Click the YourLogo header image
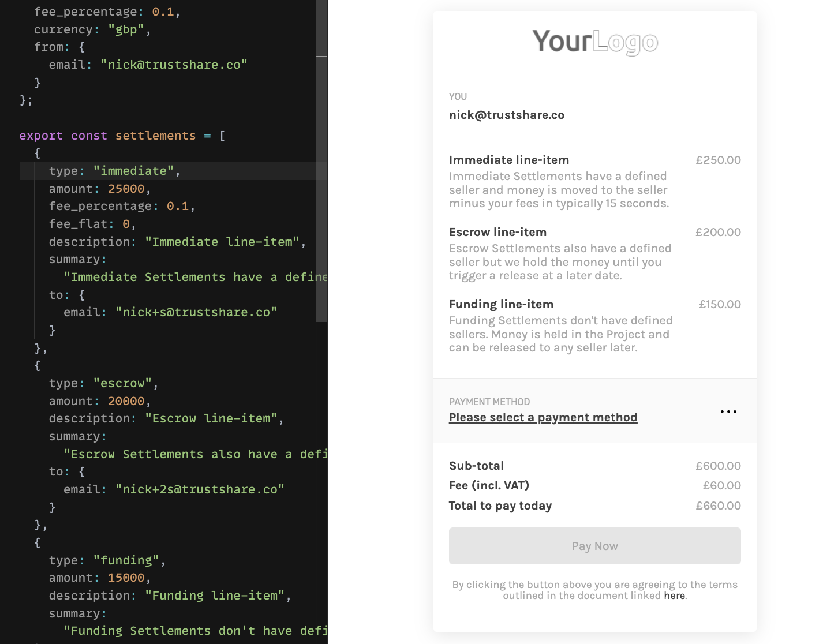This screenshot has height=644, width=823. [595, 42]
